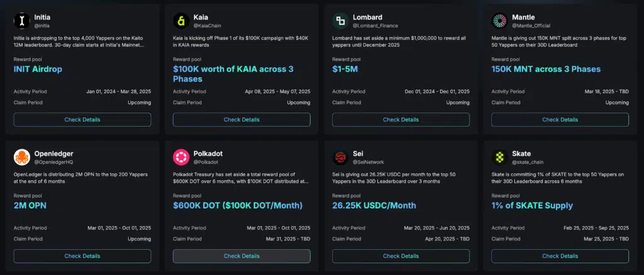The image size is (644, 275).
Task: Click the Initia project logo icon
Action: 22,21
